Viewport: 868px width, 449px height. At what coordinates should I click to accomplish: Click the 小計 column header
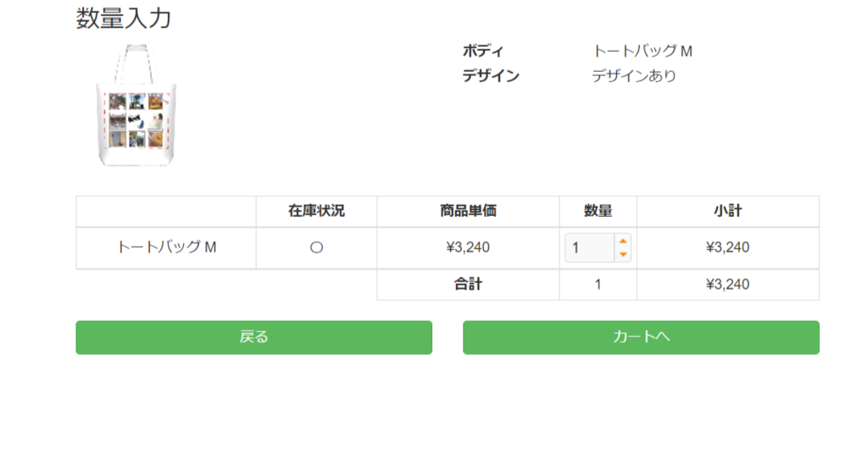(x=728, y=211)
